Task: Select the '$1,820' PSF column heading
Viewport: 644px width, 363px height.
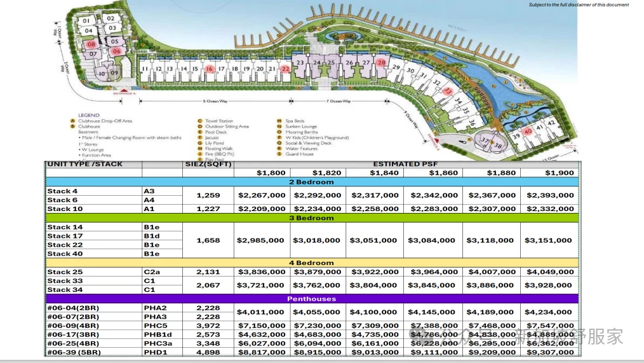Action: click(326, 173)
